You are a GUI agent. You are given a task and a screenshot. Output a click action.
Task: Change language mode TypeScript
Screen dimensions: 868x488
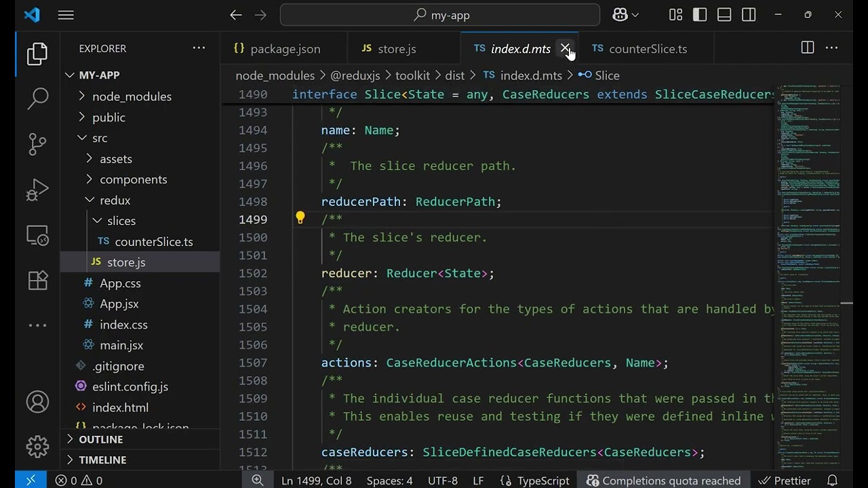[535, 480]
